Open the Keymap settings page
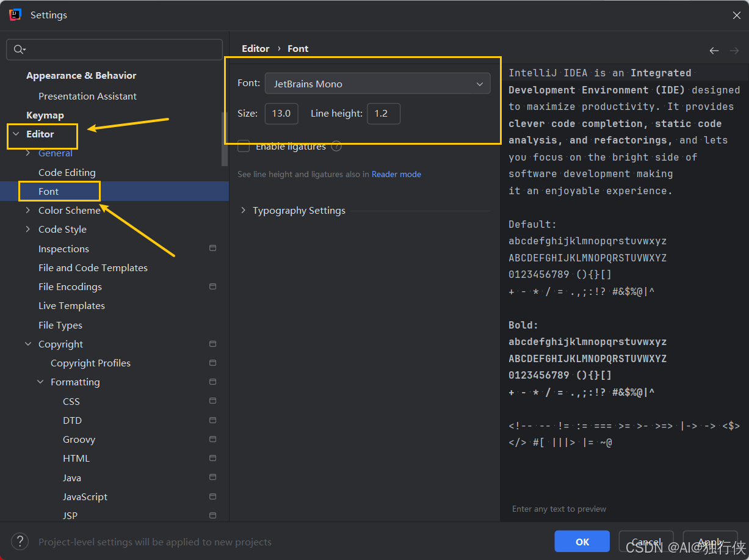This screenshot has width=749, height=560. point(45,115)
